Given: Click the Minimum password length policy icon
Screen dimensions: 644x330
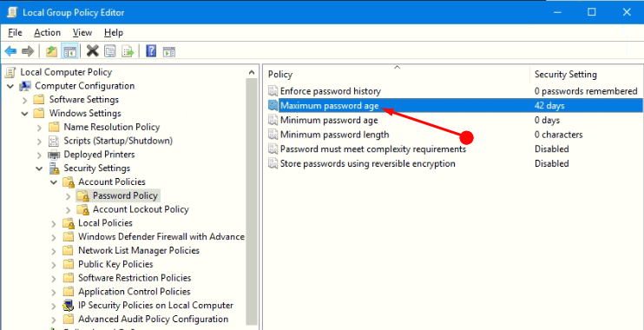Looking at the screenshot, I should [x=273, y=135].
